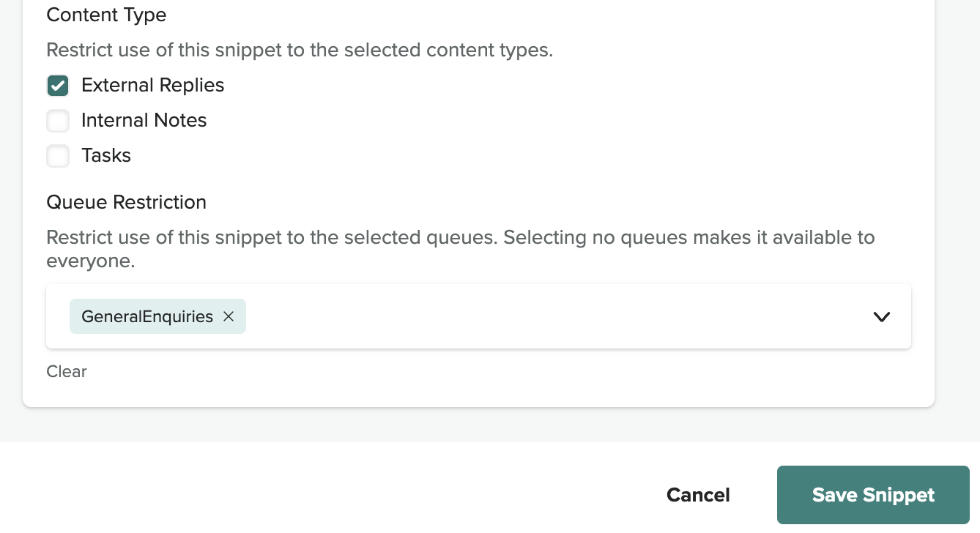The width and height of the screenshot is (980, 533).
Task: Uncheck the External Replies checkbox
Action: [x=58, y=86]
